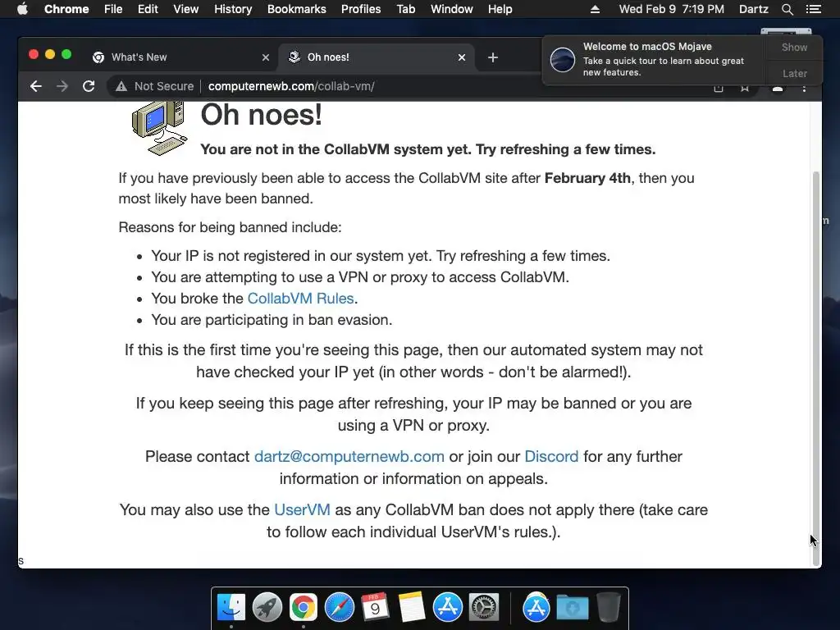
Task: Open the View menu
Action: click(x=186, y=9)
